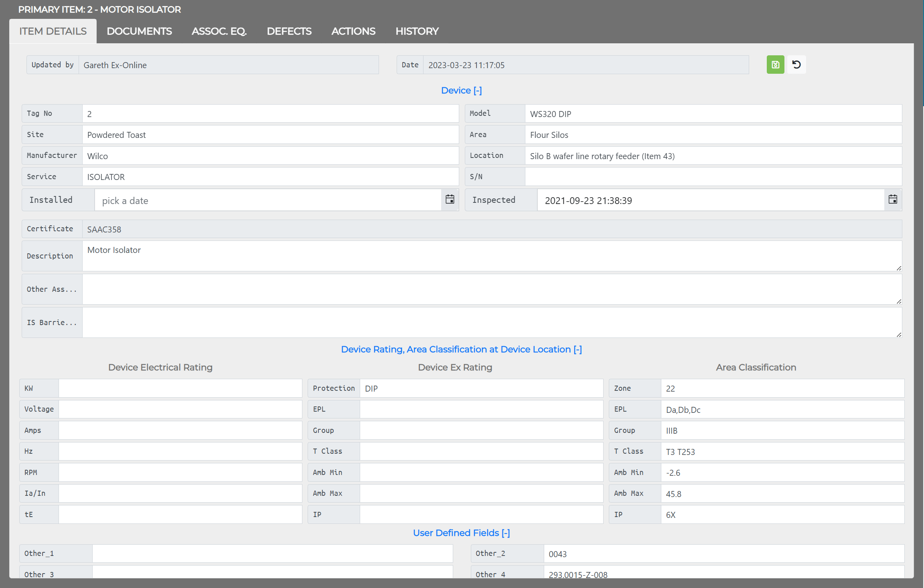Image resolution: width=924 pixels, height=588 pixels.
Task: View the History tab
Action: coord(417,31)
